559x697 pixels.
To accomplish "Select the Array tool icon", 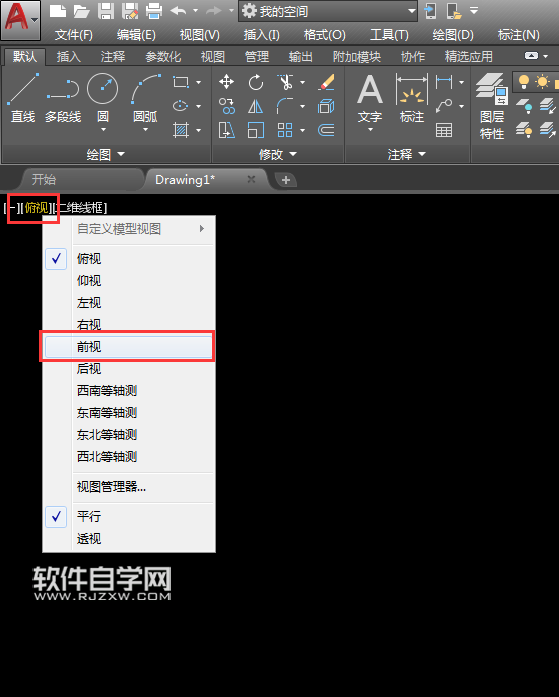I will tap(285, 130).
